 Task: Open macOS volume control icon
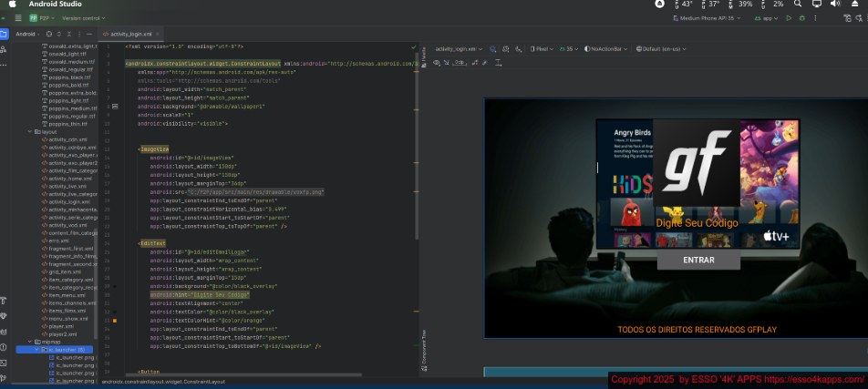835,4
